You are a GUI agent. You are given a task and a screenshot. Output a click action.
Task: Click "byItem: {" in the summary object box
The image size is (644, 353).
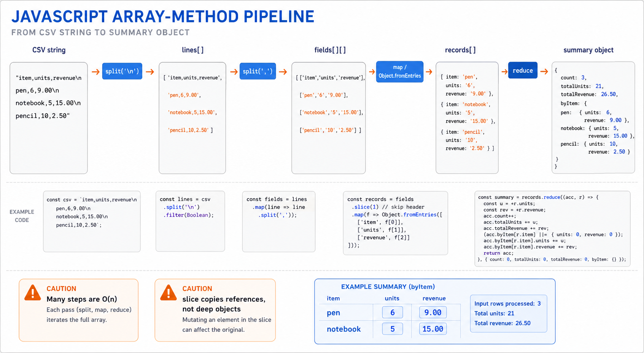574,103
